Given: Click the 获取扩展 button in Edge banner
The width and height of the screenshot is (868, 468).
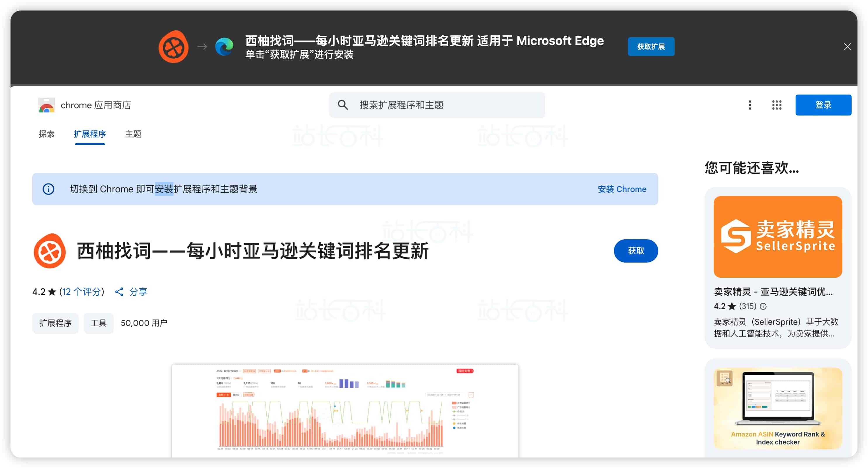Looking at the screenshot, I should 651,46.
